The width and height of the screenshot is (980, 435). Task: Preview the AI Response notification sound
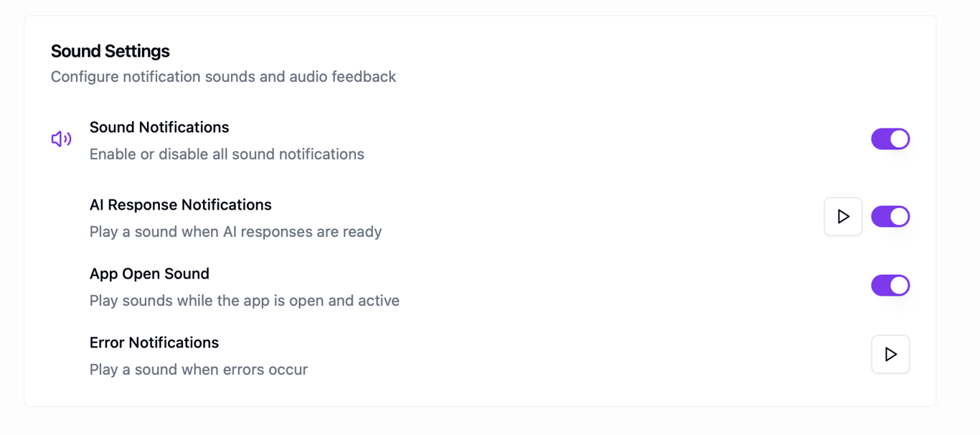coord(843,216)
